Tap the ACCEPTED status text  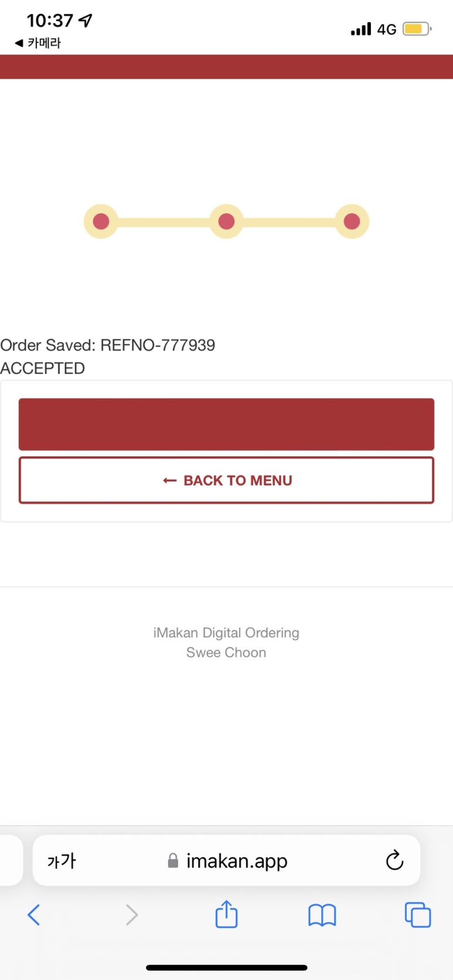click(x=43, y=368)
